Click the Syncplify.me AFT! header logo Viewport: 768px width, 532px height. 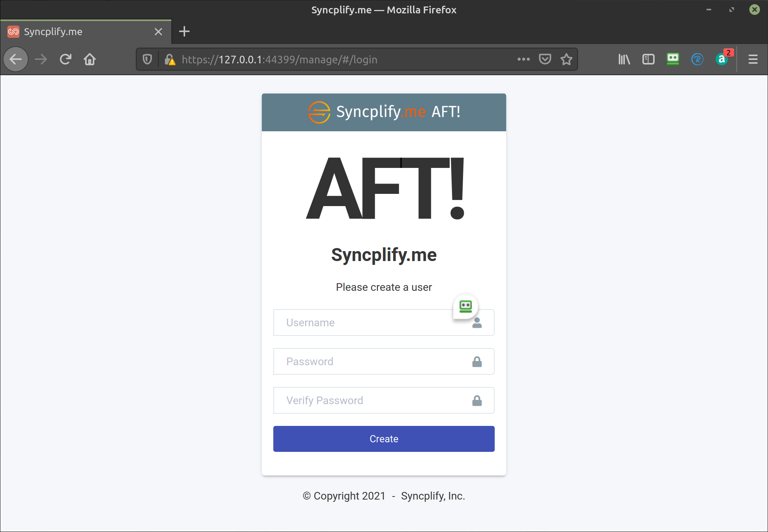(x=384, y=112)
